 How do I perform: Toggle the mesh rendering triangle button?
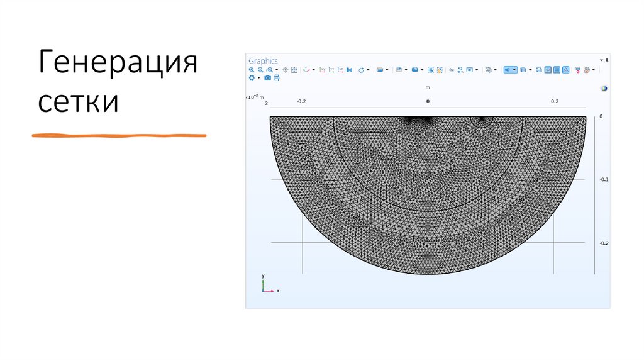(x=565, y=70)
